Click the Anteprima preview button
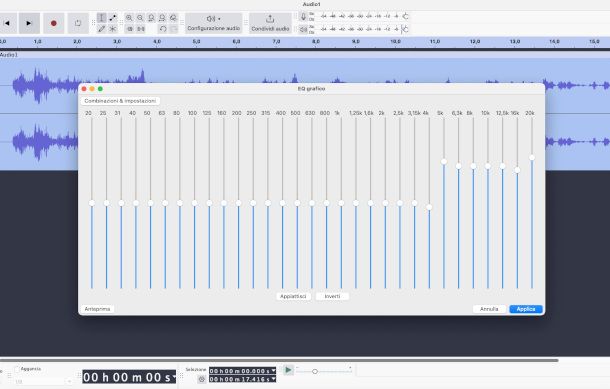 click(97, 309)
